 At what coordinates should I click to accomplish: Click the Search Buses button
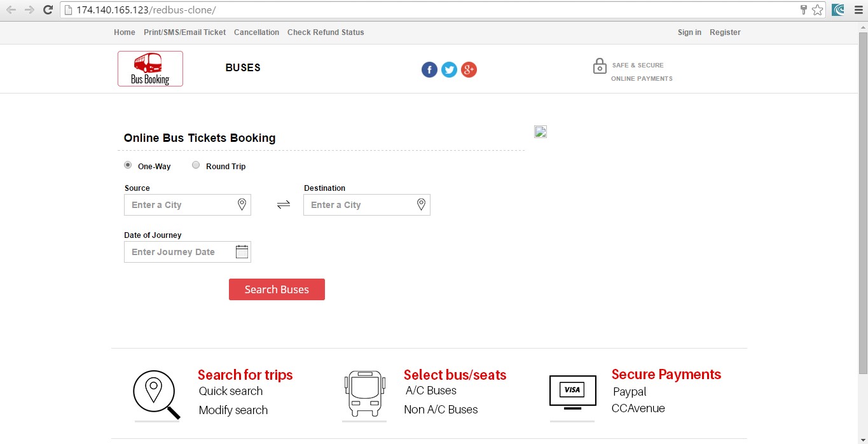click(x=277, y=289)
